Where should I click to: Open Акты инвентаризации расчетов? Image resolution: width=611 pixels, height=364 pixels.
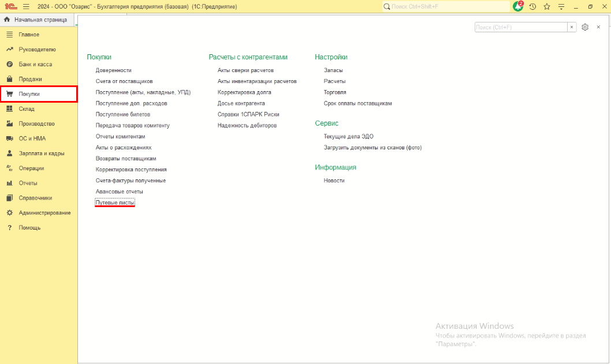pos(257,81)
